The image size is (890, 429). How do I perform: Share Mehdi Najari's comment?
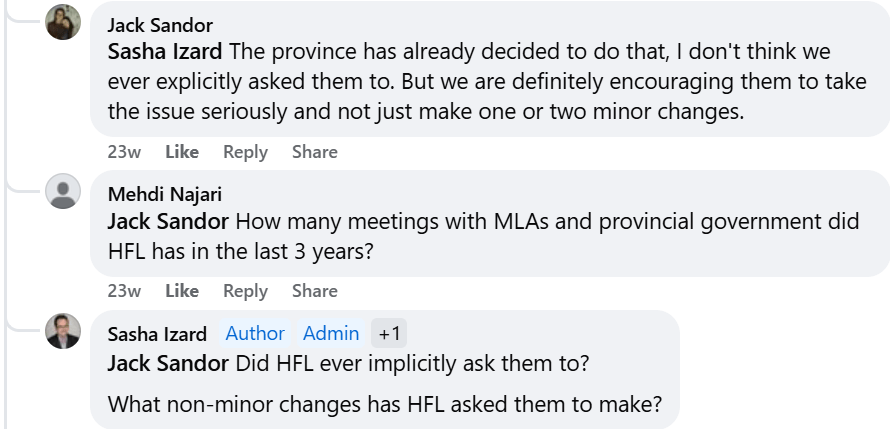tap(314, 291)
